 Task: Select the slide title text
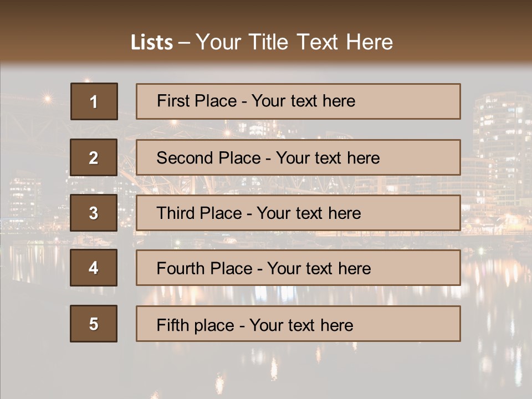(262, 42)
